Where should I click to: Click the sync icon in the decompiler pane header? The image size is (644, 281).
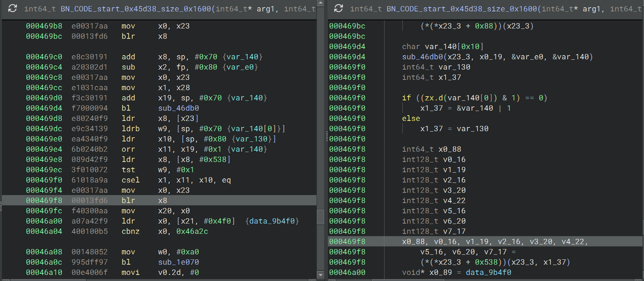coord(339,8)
